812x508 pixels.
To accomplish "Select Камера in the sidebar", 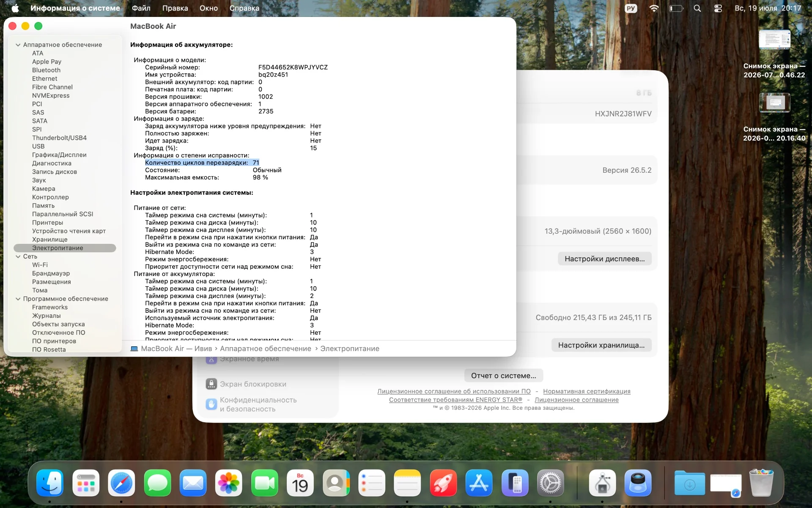I will tap(44, 189).
